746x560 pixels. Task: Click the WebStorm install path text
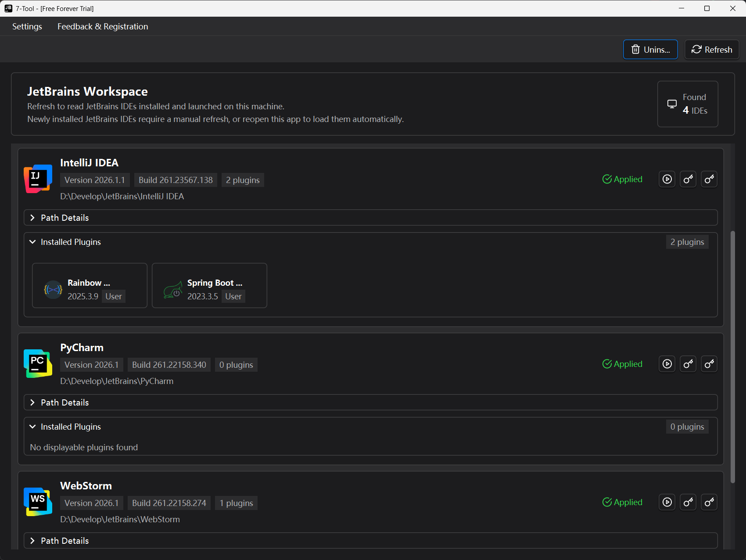click(120, 519)
